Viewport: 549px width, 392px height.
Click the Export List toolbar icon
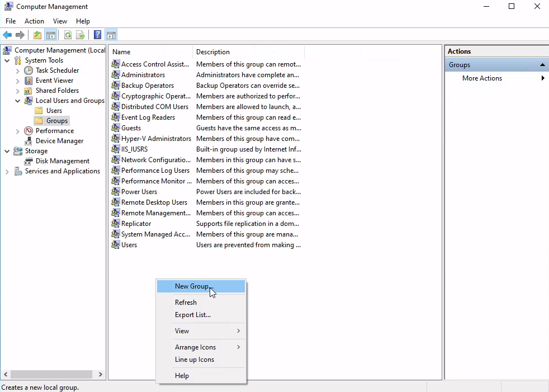coord(81,35)
